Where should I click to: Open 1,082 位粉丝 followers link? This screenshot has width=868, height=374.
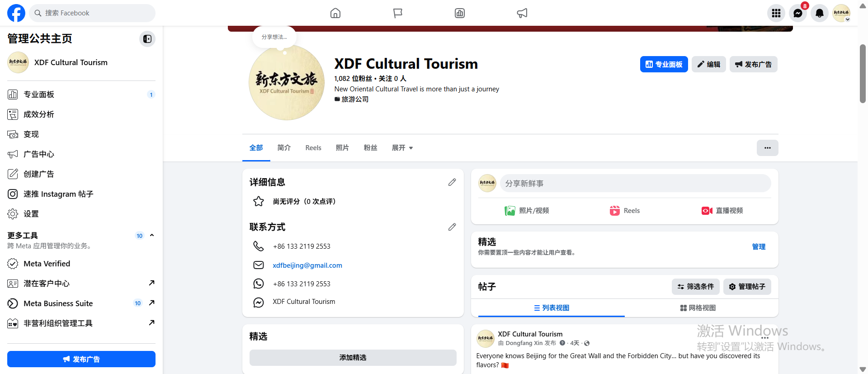[x=353, y=79]
